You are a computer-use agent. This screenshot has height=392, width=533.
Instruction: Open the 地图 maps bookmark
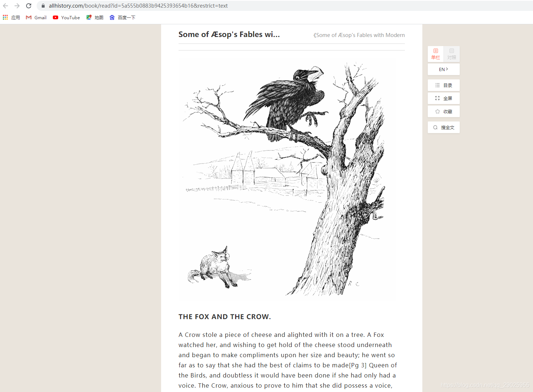coord(95,17)
